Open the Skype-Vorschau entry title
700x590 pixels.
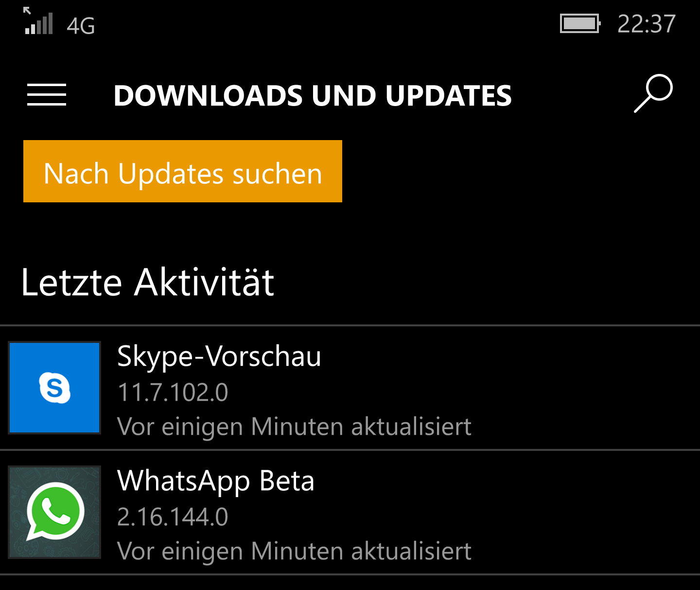point(219,356)
